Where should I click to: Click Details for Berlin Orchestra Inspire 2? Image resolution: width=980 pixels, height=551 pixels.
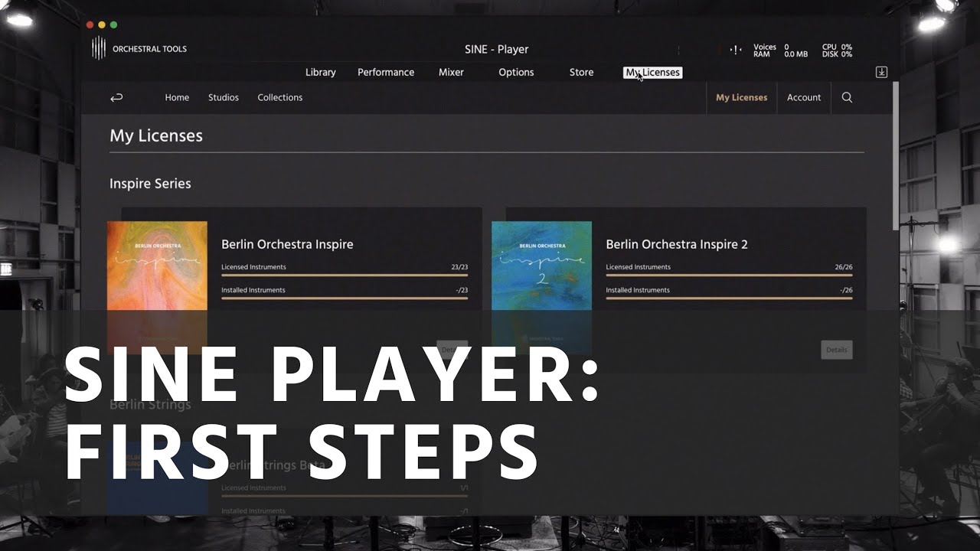click(x=836, y=350)
